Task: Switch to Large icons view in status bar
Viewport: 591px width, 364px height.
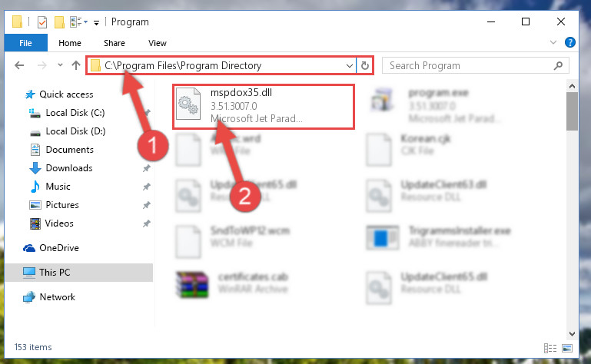Action: tap(567, 348)
